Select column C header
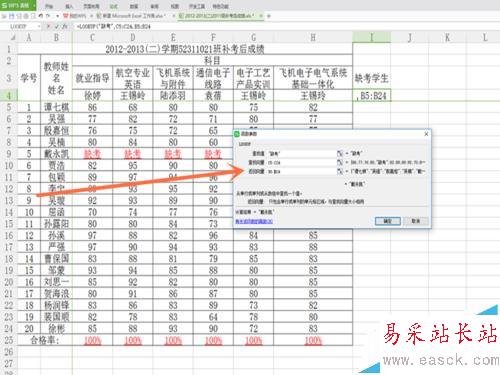500x375 pixels. (x=92, y=37)
